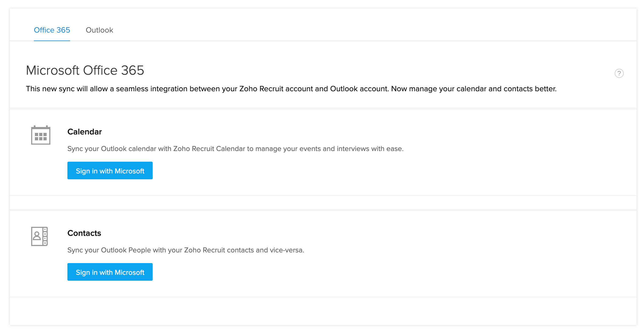The height and width of the screenshot is (333, 644).
Task: Click the seamless integration intro sentence
Action: [291, 89]
